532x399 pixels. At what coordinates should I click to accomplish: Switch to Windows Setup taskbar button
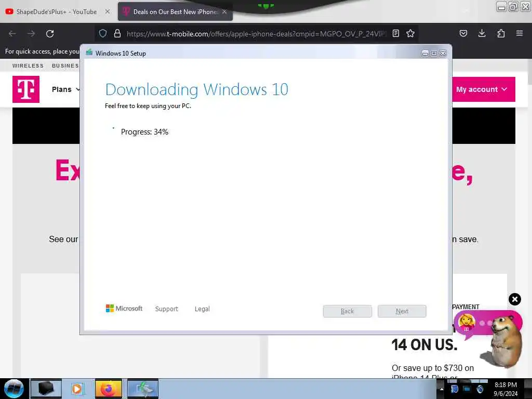click(143, 389)
